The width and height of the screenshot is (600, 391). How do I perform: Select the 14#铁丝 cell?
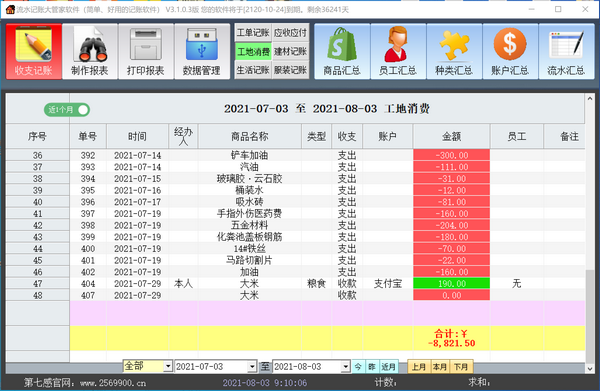pos(250,249)
